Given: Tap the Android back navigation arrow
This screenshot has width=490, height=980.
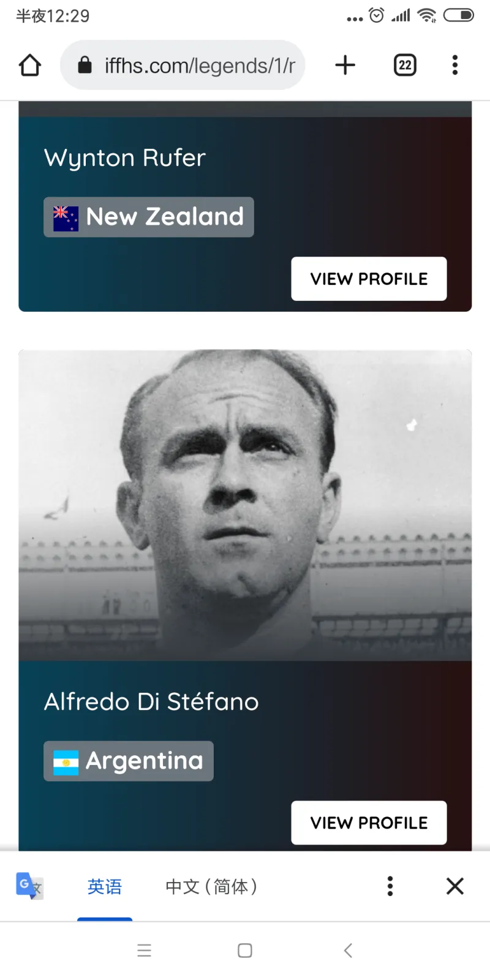Looking at the screenshot, I should (348, 951).
